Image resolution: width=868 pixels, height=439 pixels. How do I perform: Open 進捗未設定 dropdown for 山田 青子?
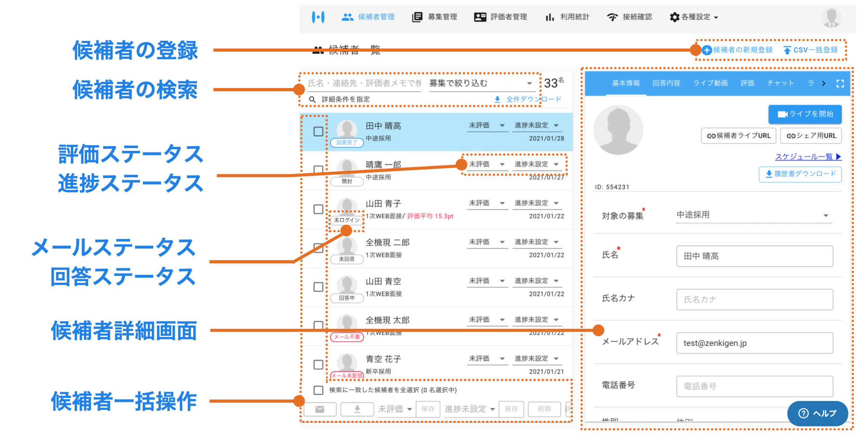(x=537, y=203)
